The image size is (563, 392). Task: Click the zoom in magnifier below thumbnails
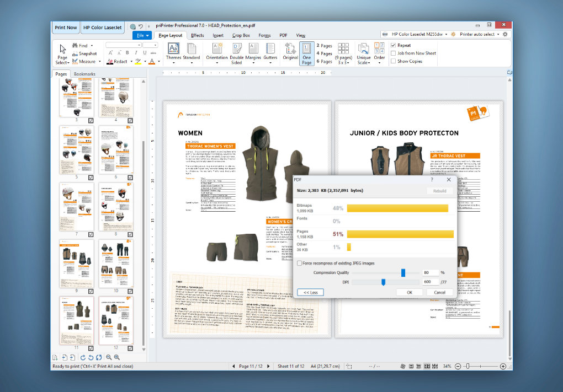116,357
